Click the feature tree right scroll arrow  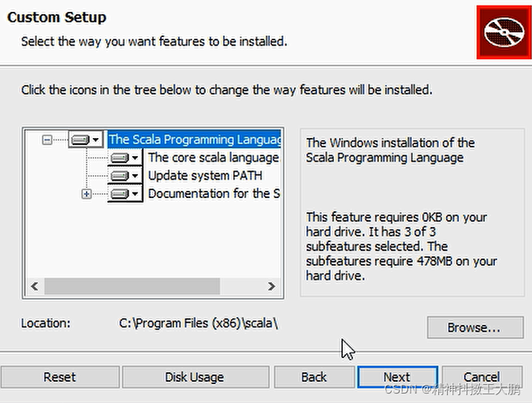tap(271, 286)
